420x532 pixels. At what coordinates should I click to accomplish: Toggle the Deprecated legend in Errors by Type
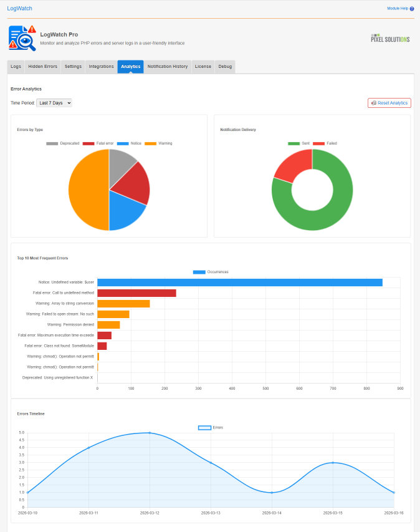[63, 143]
